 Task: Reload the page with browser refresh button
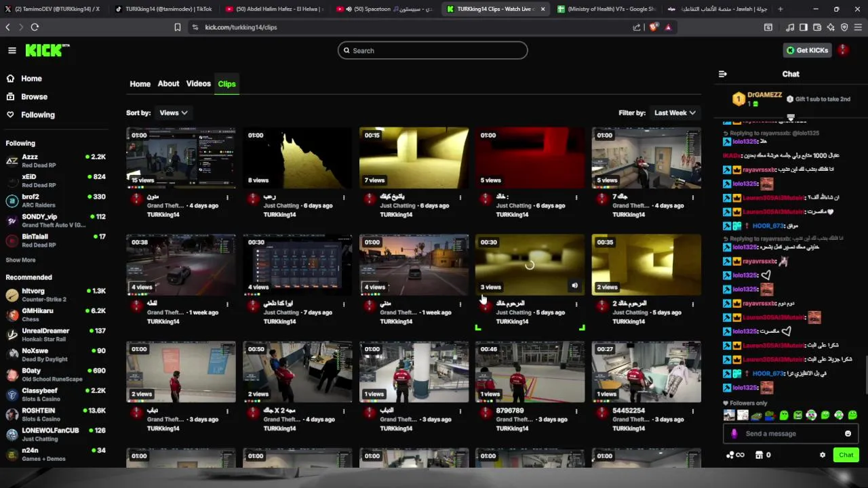(35, 27)
